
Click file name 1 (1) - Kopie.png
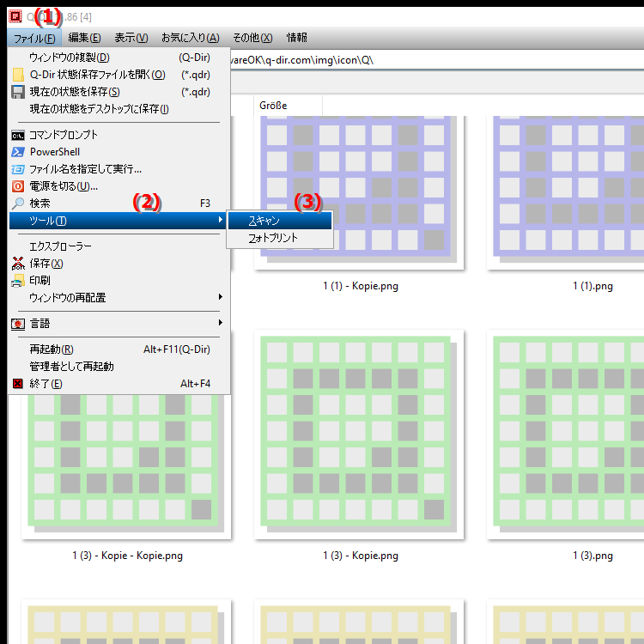(361, 286)
